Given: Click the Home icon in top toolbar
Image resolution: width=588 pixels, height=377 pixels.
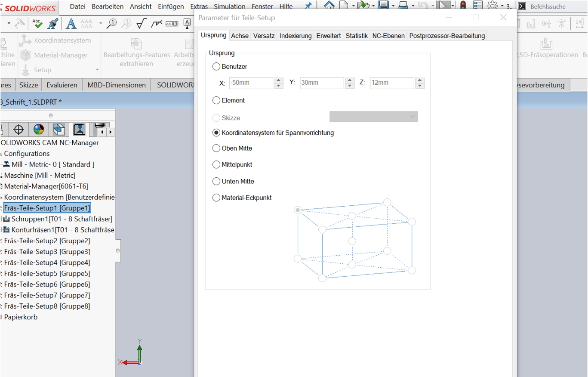Looking at the screenshot, I should pos(329,6).
